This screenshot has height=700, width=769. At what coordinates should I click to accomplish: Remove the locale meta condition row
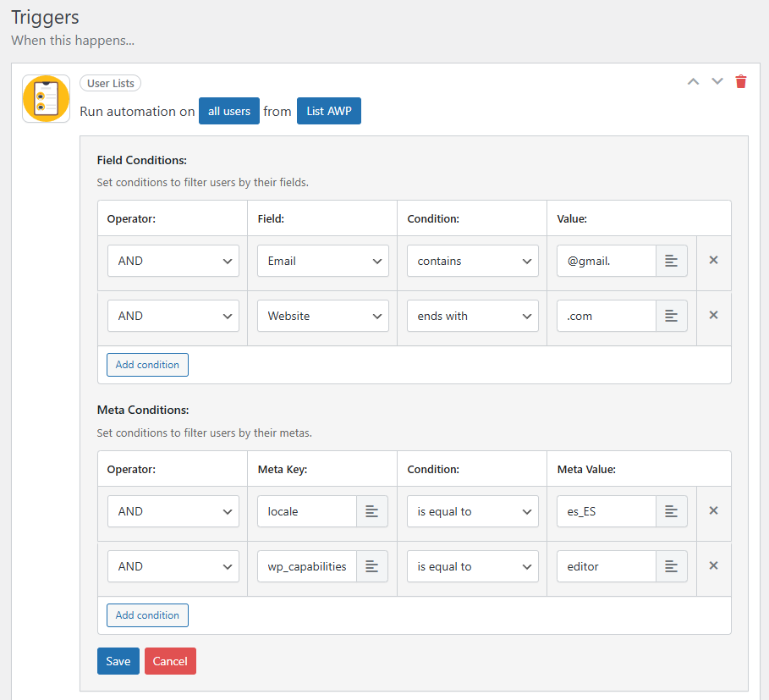[713, 510]
